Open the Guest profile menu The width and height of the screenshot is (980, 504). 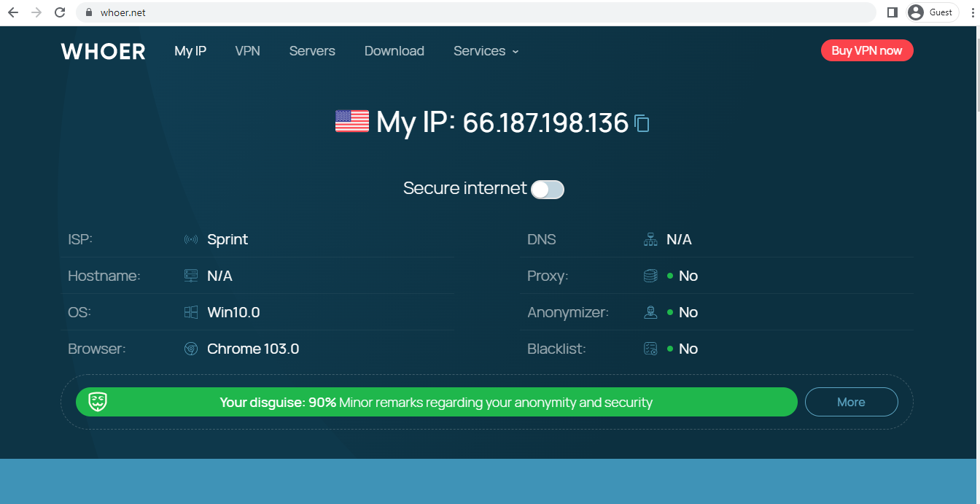tap(932, 12)
